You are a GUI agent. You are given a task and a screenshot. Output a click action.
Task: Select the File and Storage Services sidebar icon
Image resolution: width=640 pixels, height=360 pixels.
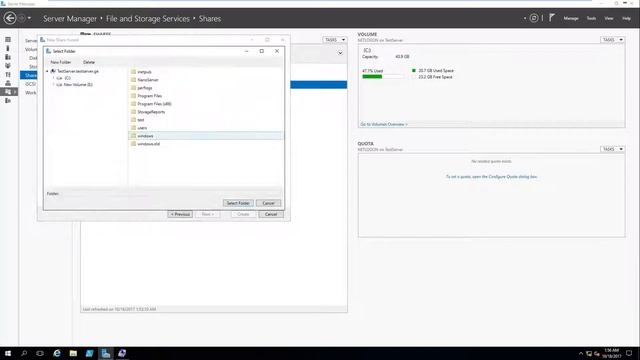coord(9,92)
